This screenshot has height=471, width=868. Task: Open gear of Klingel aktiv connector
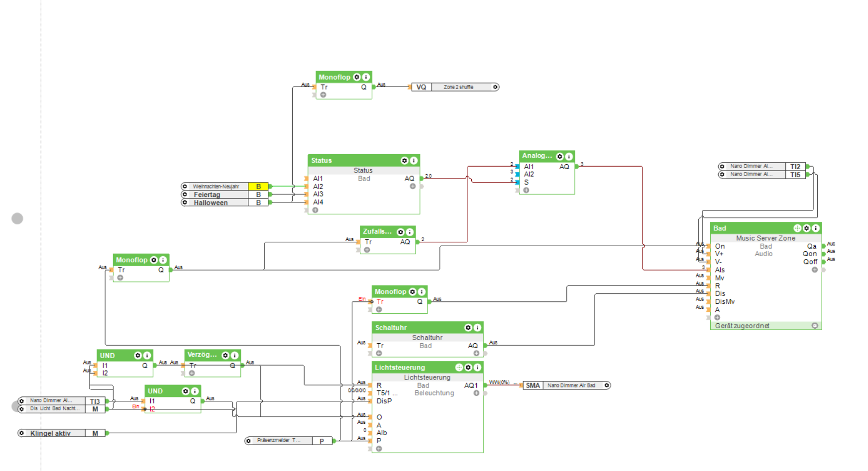pos(21,433)
